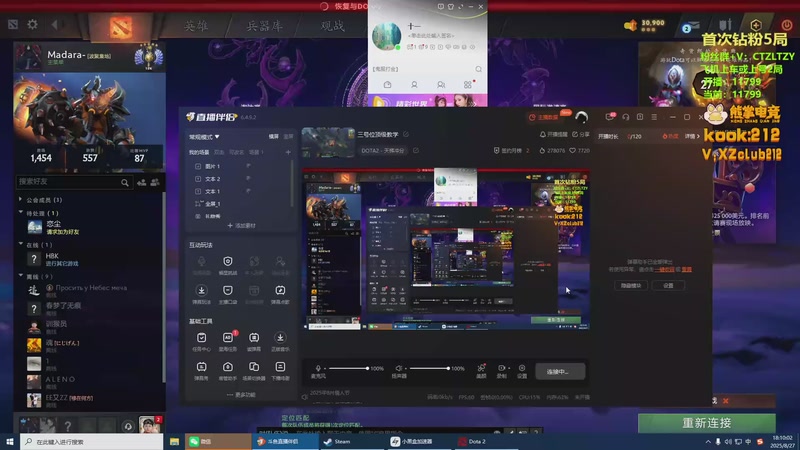Viewport: 800px width, 450px height.
Task: Open the music download icon in 基础工具
Action: coord(280,341)
